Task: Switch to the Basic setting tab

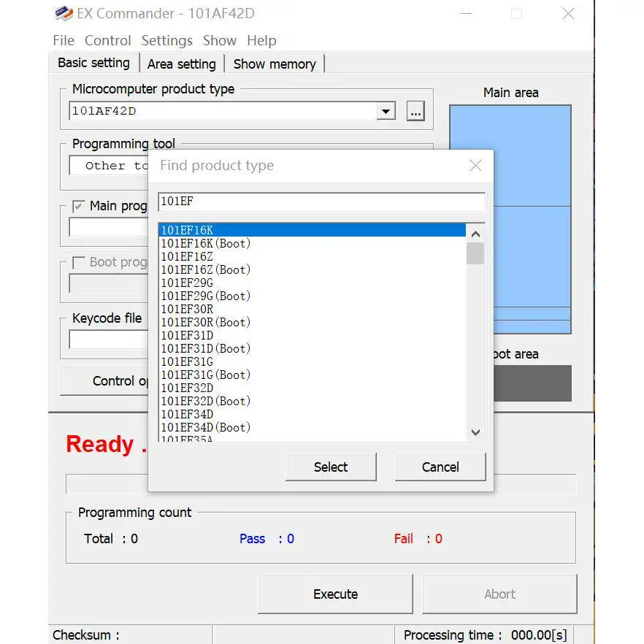Action: (x=93, y=63)
